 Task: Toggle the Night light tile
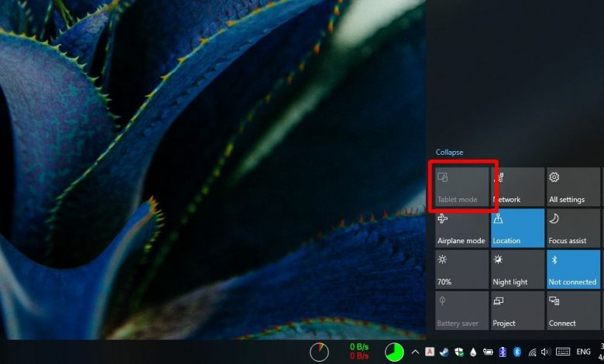coord(517,270)
